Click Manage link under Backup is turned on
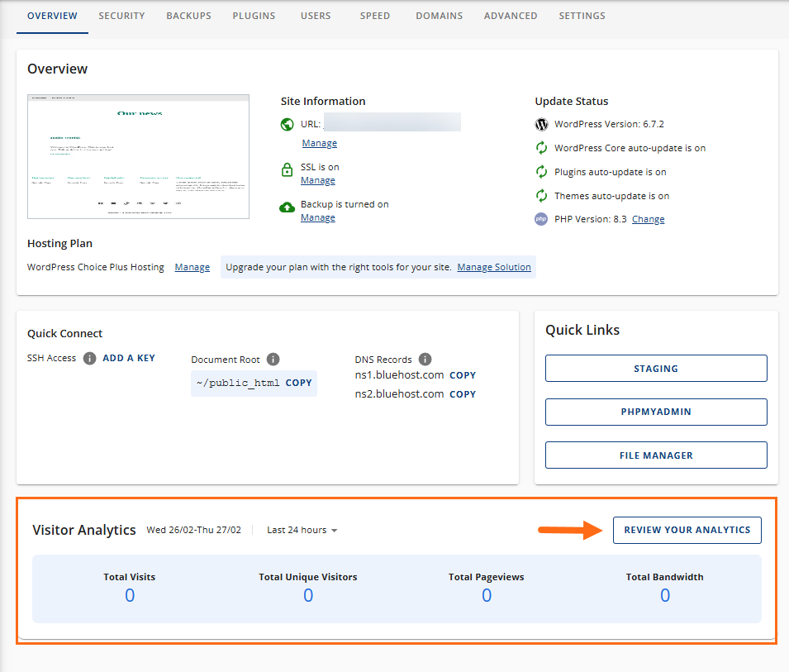 click(318, 217)
